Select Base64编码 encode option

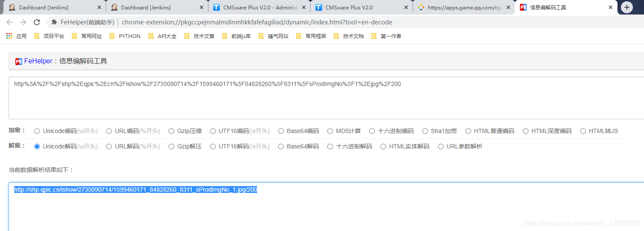(281, 131)
